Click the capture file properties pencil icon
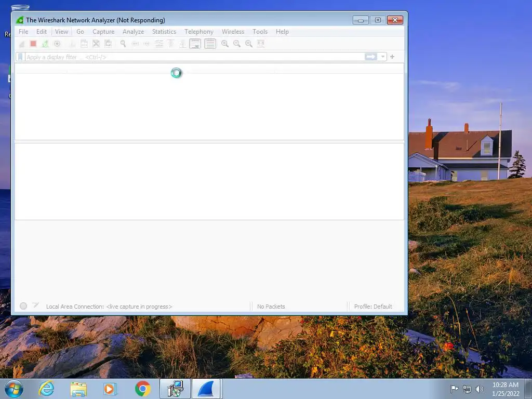 36,305
